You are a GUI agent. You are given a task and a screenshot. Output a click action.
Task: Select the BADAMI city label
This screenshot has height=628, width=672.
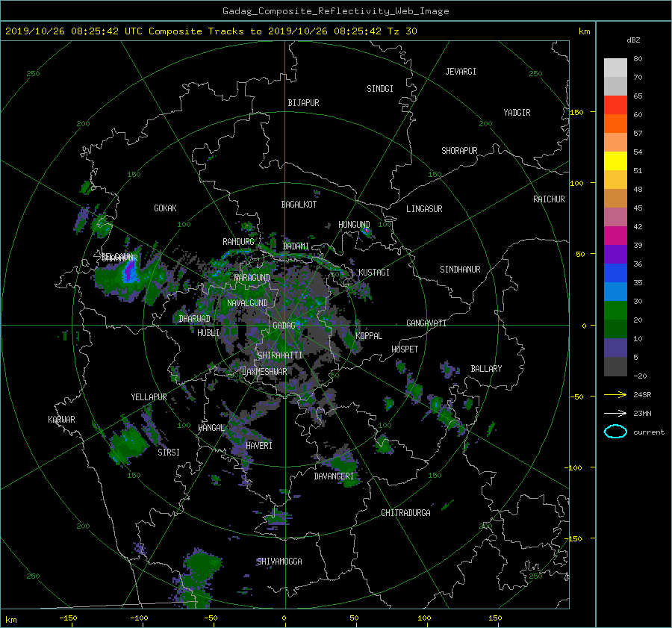pyautogui.click(x=296, y=246)
